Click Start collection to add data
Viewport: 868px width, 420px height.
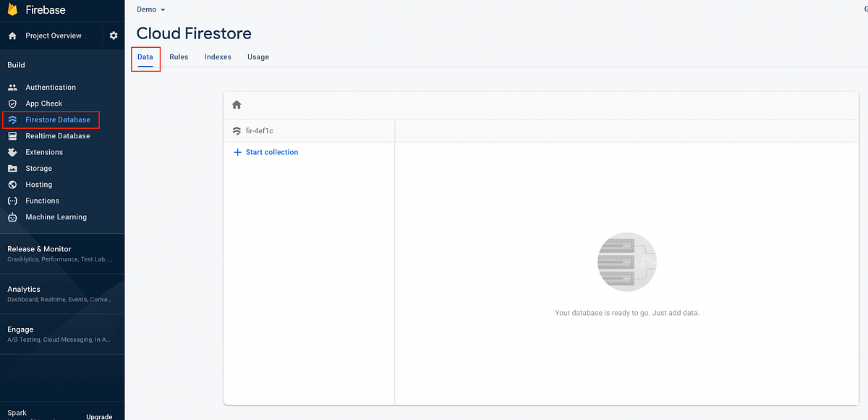pos(266,152)
